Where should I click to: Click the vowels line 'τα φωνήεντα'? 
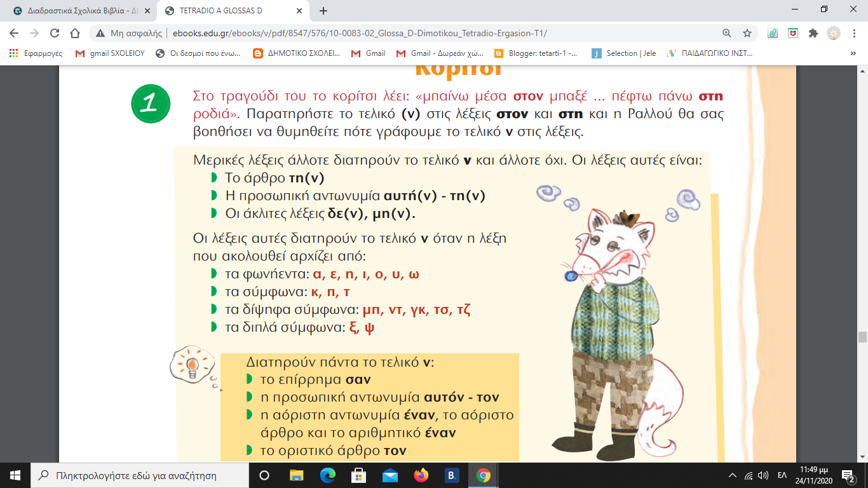322,274
